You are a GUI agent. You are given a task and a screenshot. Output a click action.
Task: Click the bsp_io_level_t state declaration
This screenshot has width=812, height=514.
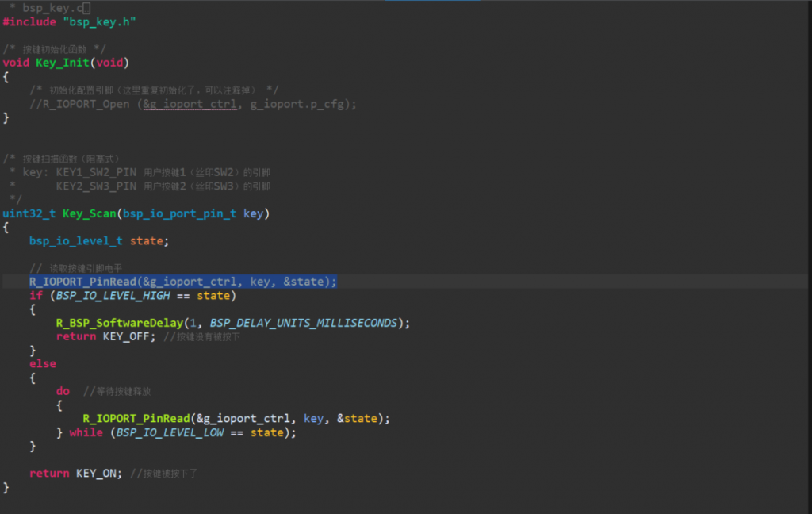tap(98, 240)
